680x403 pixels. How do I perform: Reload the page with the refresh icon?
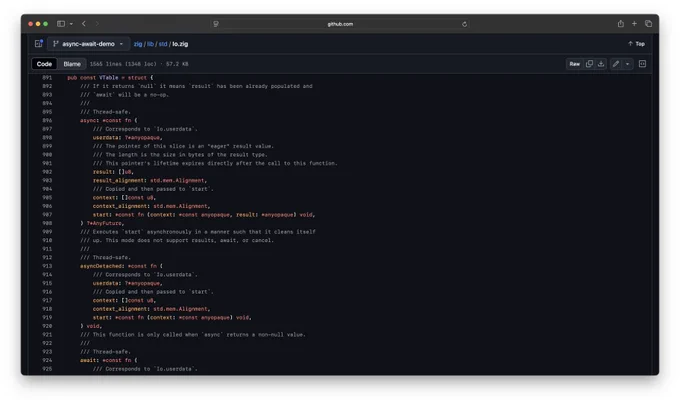[464, 24]
